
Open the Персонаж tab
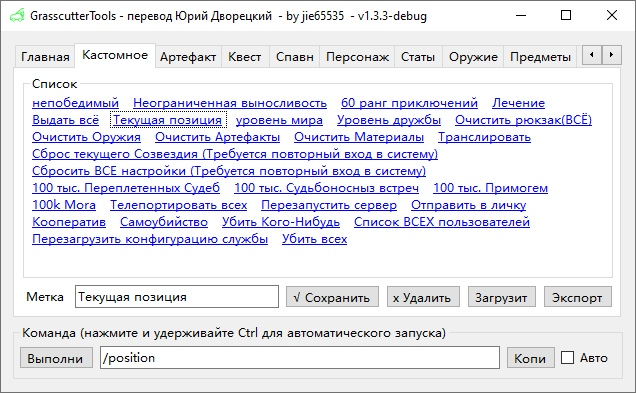pyautogui.click(x=357, y=57)
